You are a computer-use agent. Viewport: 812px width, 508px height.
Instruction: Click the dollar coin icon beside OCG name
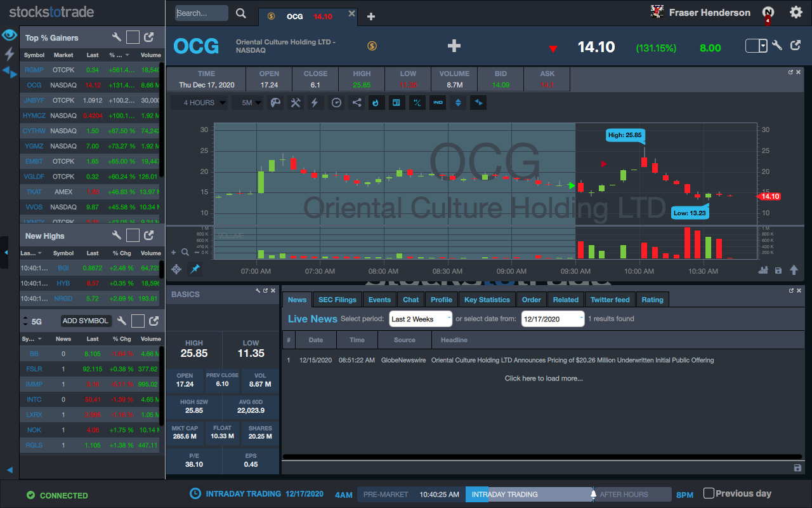point(372,46)
